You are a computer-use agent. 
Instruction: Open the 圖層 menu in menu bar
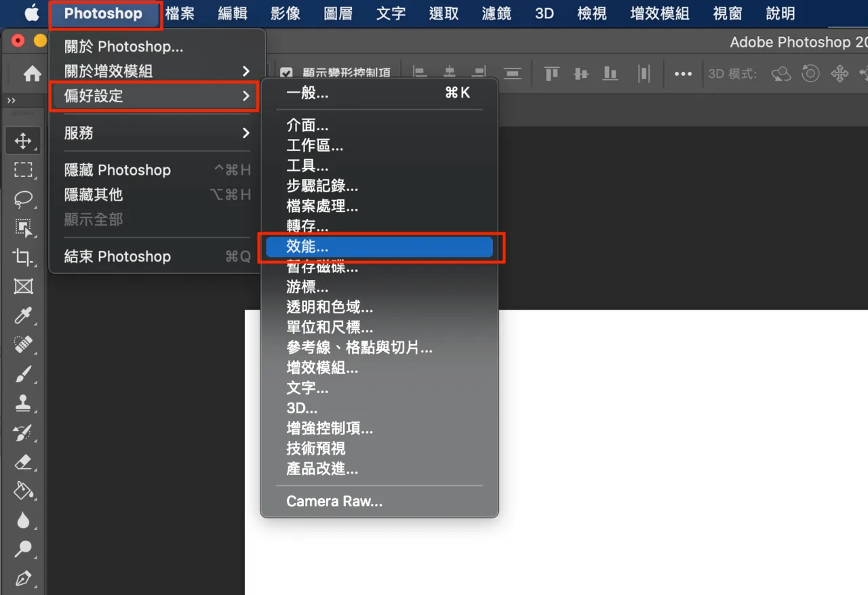pos(338,14)
